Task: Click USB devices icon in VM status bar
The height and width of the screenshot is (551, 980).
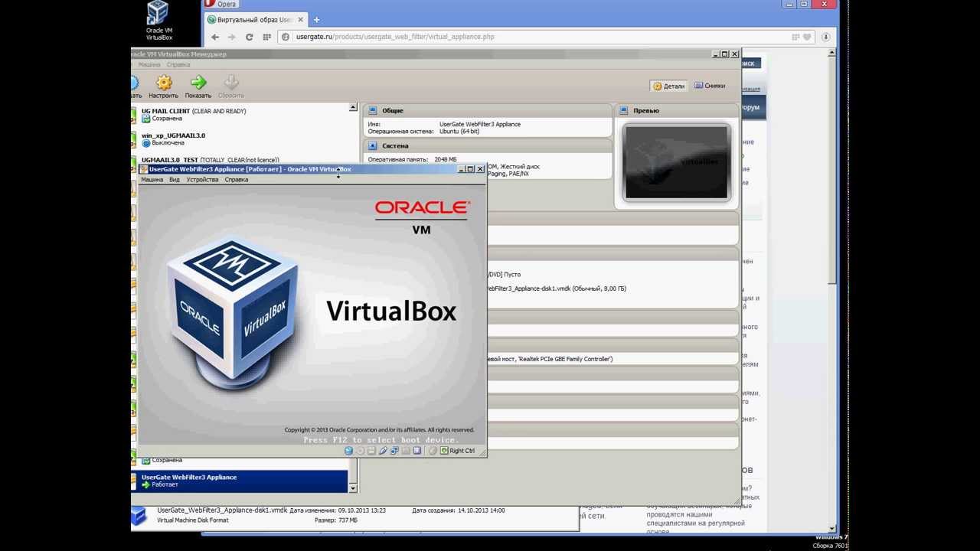Action: 383,451
